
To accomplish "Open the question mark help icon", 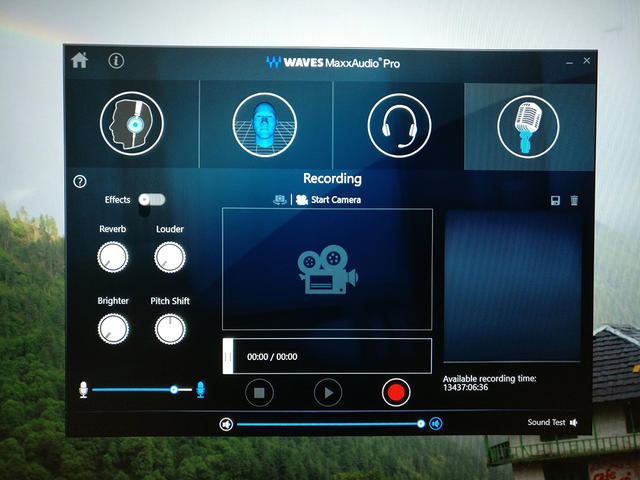I will (80, 181).
